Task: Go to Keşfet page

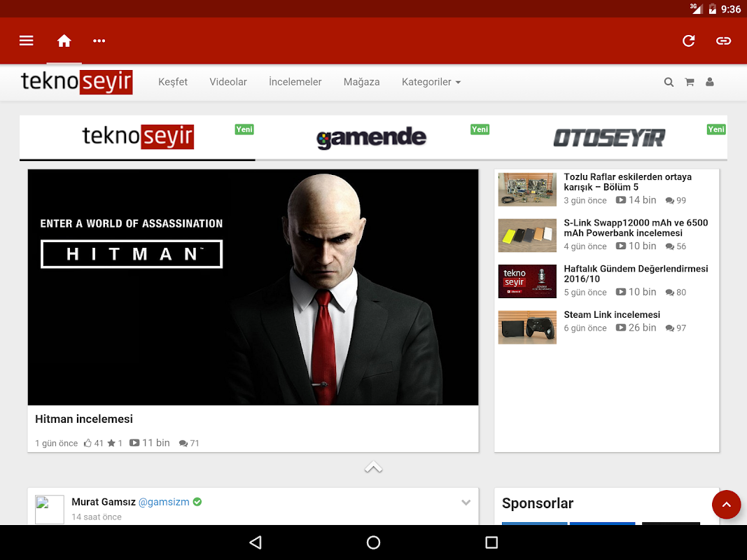Action: [173, 82]
